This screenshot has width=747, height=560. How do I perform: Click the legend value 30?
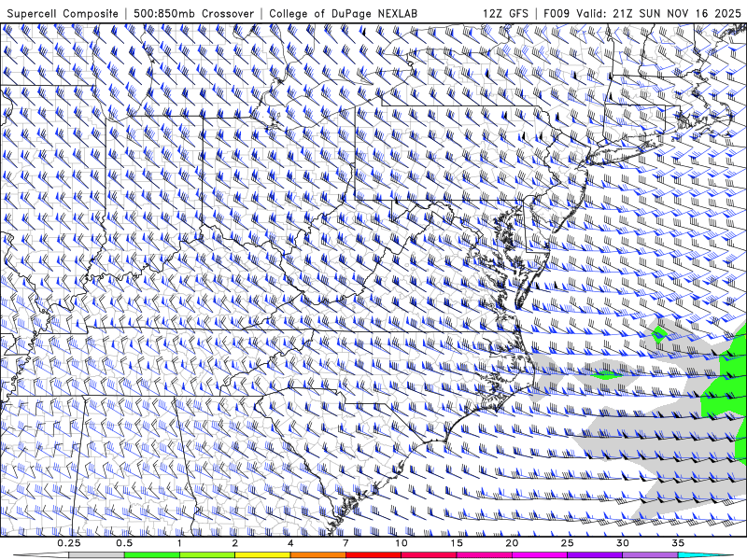622,543
